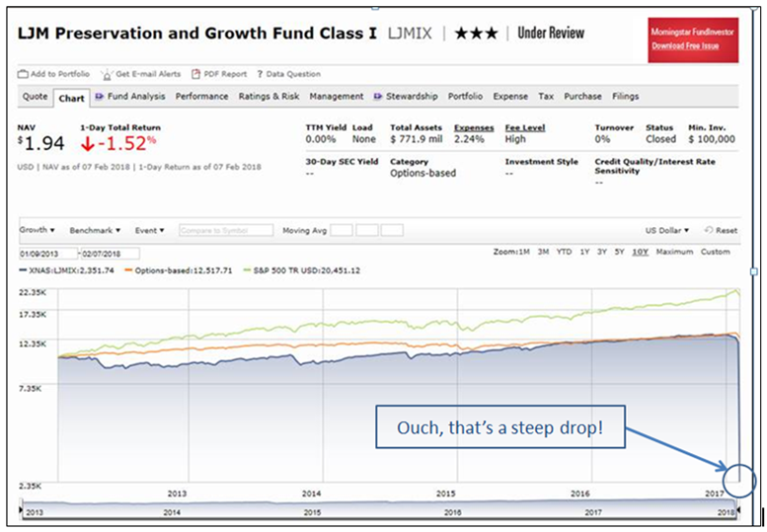767x532 pixels.
Task: Click the XNAS:LJMIX legend color marker
Action: (x=23, y=270)
